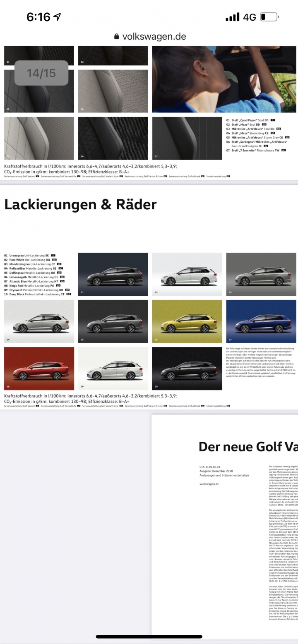Viewport: 298px width, 644px height.
Task: Tap the Lackierungen & Räder heading
Action: 80,205
